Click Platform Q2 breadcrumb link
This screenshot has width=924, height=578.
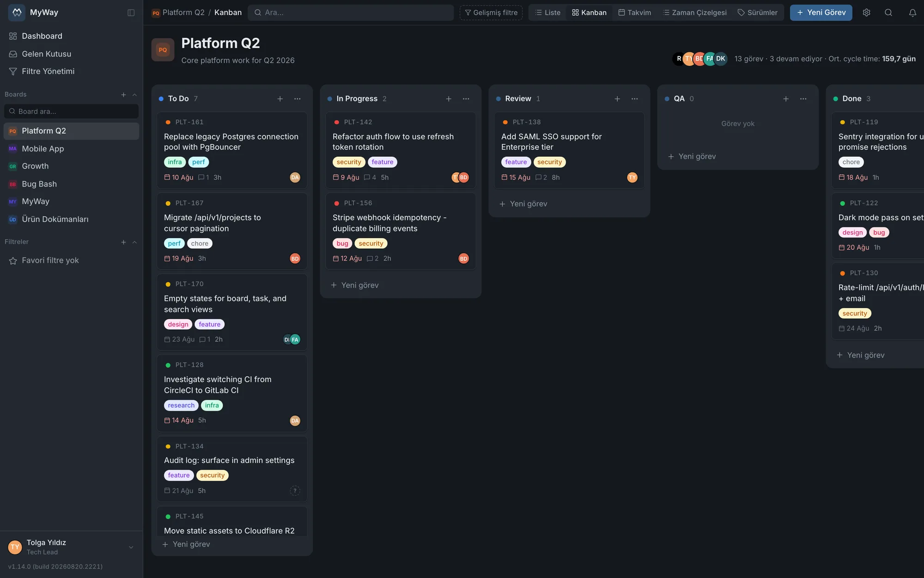pyautogui.click(x=183, y=12)
